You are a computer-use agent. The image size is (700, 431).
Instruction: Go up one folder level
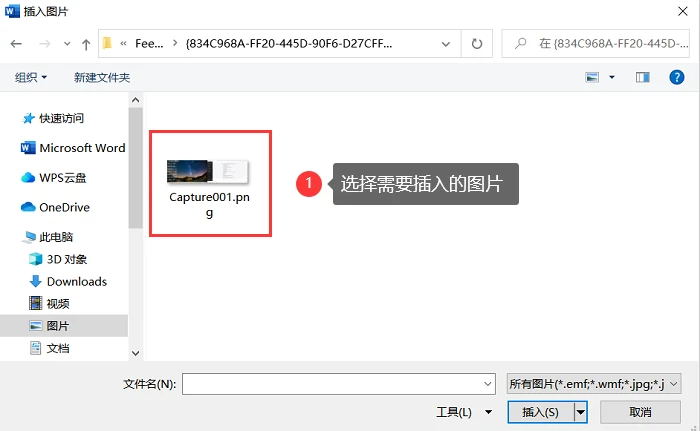pyautogui.click(x=86, y=44)
